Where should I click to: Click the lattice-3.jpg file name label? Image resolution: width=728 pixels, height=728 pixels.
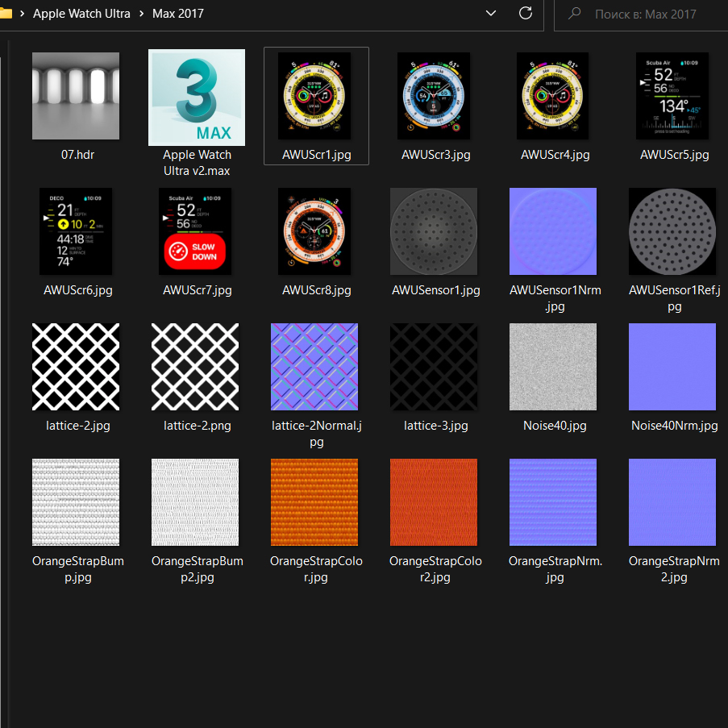[x=436, y=426]
